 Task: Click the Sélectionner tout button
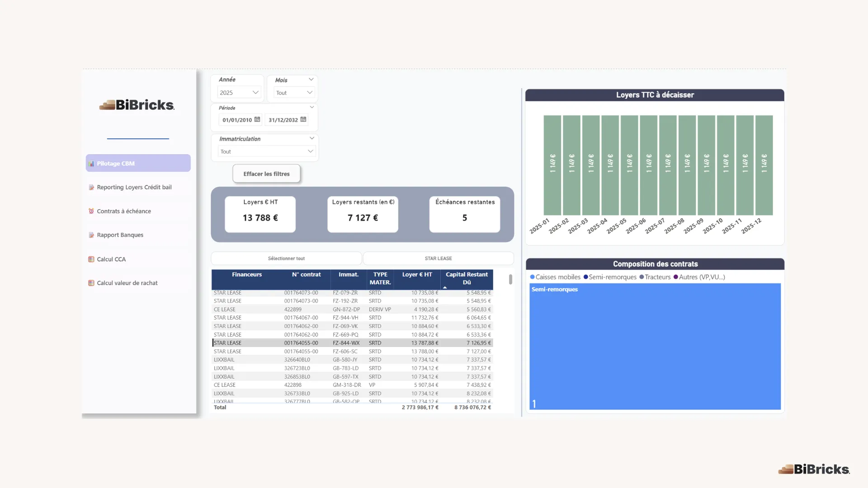click(286, 258)
